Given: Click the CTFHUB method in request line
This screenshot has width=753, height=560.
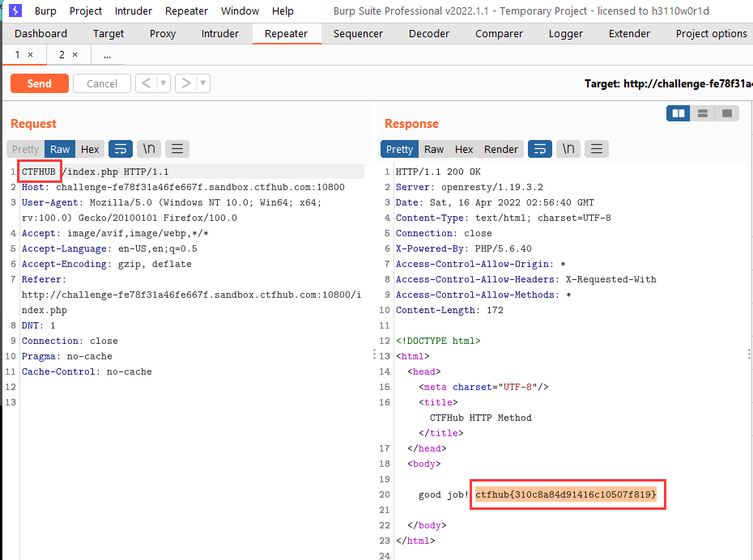Looking at the screenshot, I should (38, 172).
